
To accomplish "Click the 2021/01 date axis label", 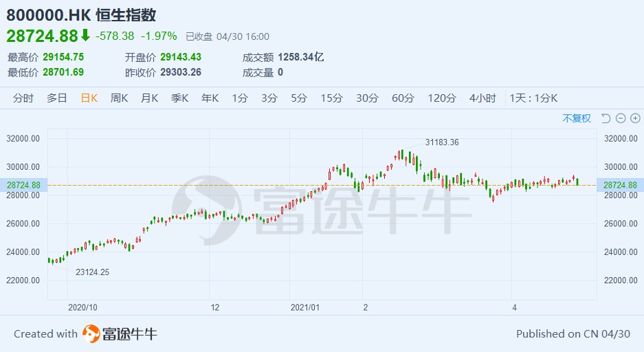I will (x=304, y=307).
